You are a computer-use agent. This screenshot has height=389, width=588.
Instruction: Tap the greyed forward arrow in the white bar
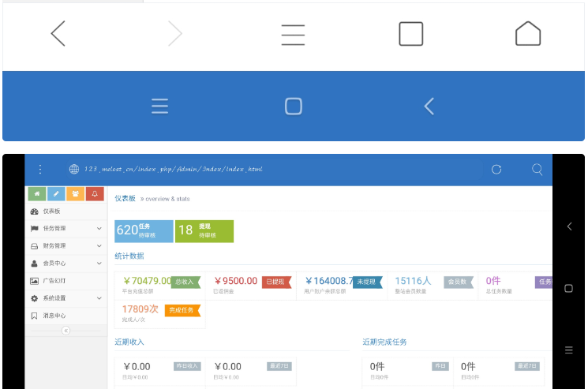pos(175,33)
